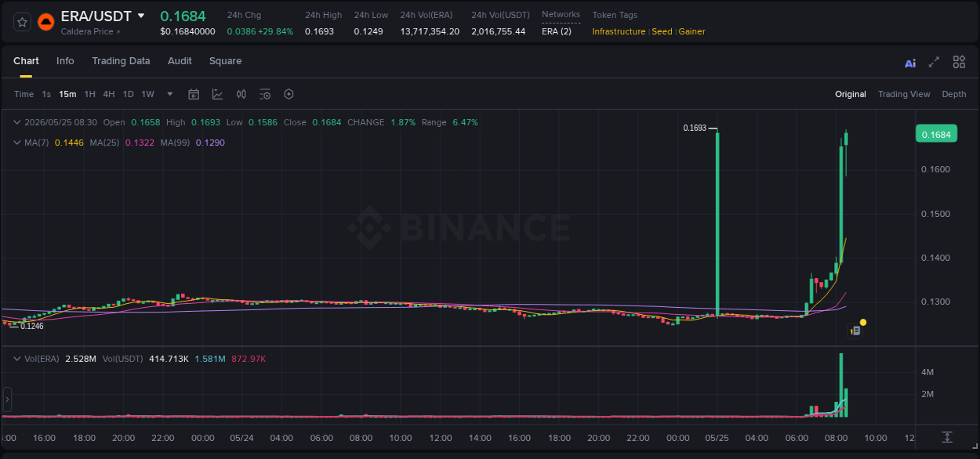Click the MA(25) indicator label
The height and width of the screenshot is (459, 980).
coord(104,143)
